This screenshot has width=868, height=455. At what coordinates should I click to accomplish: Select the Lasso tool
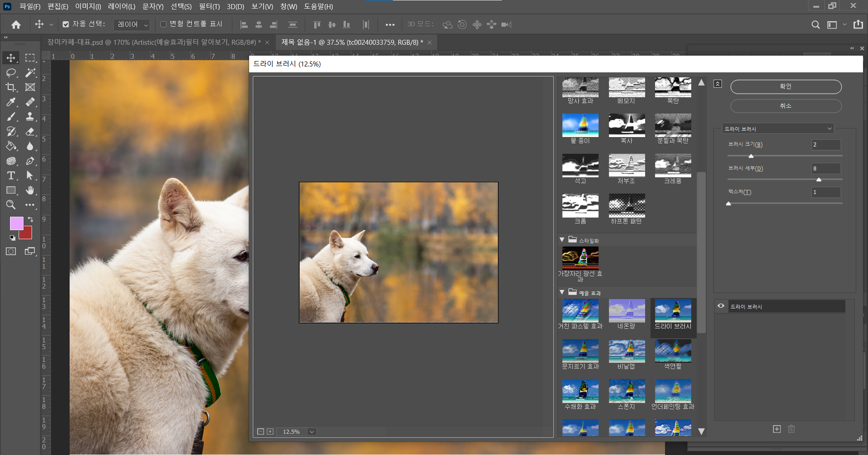point(11,73)
